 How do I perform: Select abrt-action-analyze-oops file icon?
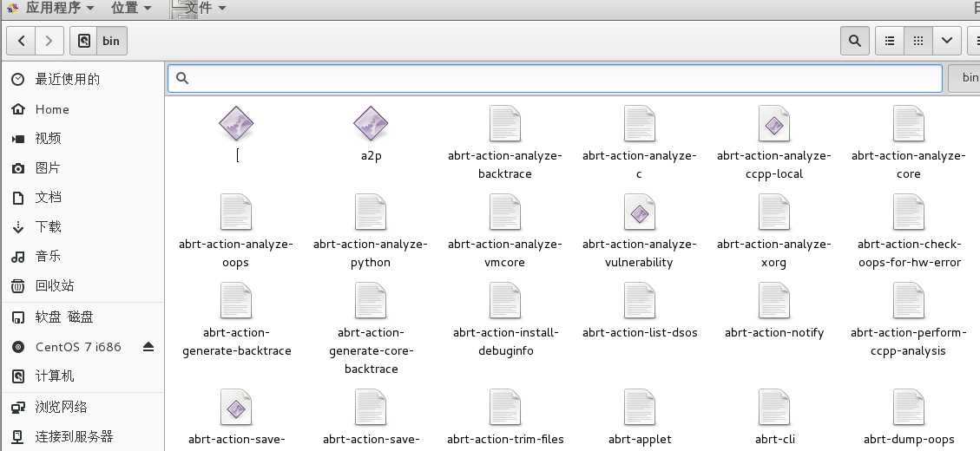(236, 212)
